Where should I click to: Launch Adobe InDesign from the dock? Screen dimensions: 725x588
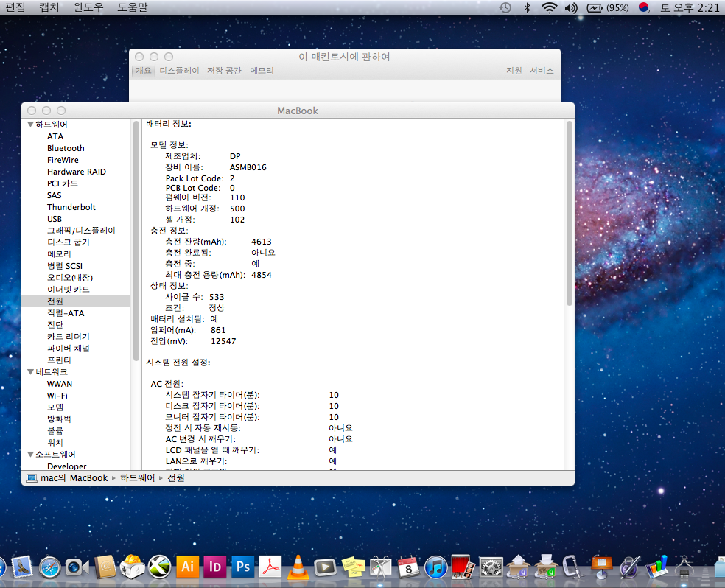[x=214, y=567]
